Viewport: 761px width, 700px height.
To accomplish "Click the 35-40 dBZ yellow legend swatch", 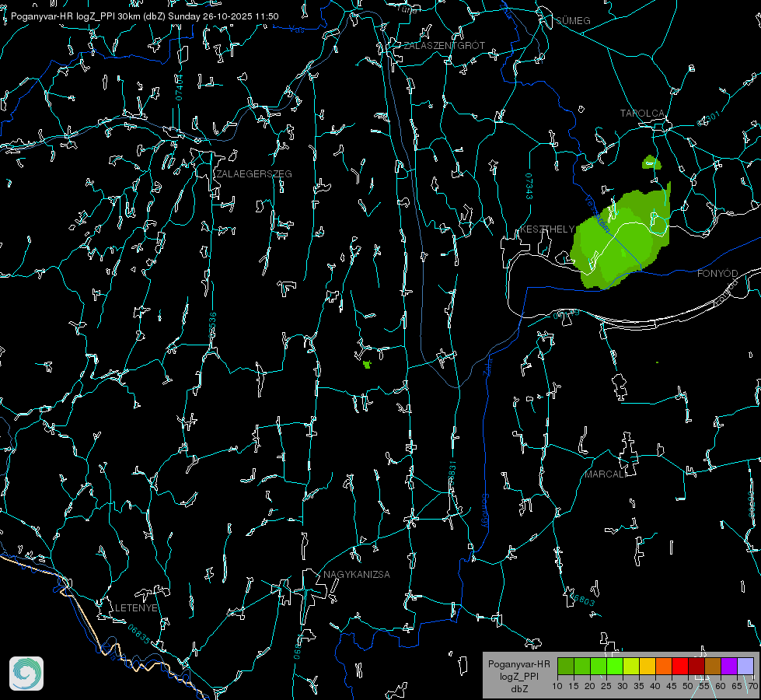I will click(648, 666).
